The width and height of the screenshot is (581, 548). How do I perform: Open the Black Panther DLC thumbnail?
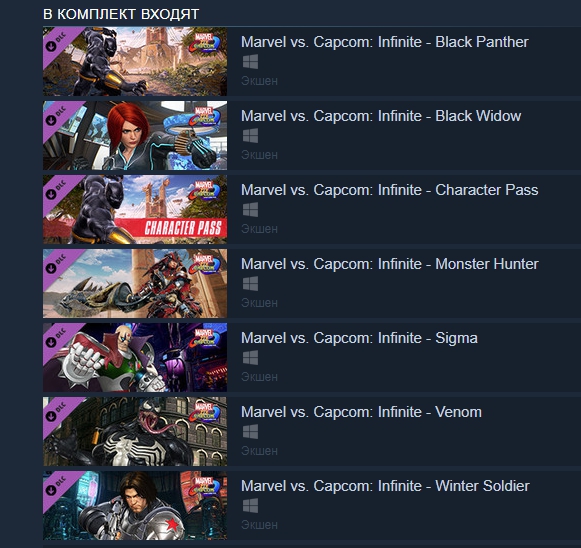pyautogui.click(x=135, y=62)
